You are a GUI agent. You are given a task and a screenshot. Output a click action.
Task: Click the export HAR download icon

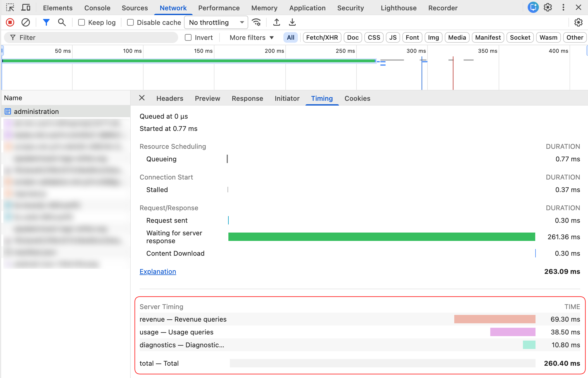(x=292, y=22)
